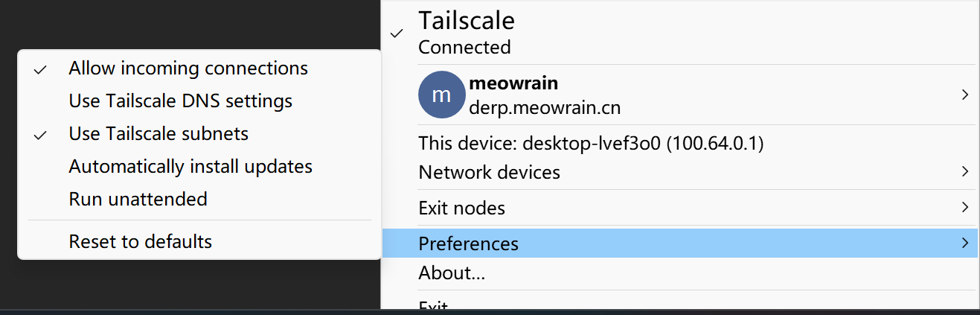Image resolution: width=980 pixels, height=315 pixels.
Task: Disable Use Tailscale subnets
Action: click(158, 134)
